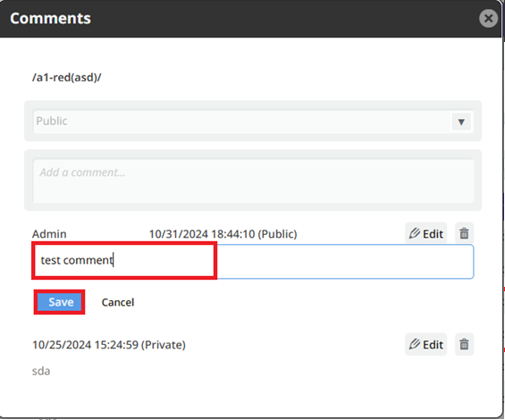Place cursor right after the word 'comment'
505x420 pixels.
click(114, 260)
